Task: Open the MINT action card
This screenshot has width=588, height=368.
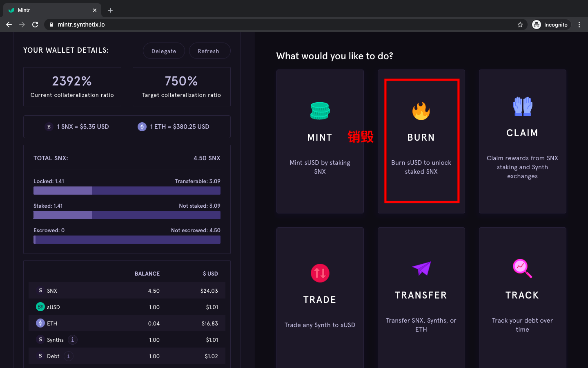Action: 320,141
